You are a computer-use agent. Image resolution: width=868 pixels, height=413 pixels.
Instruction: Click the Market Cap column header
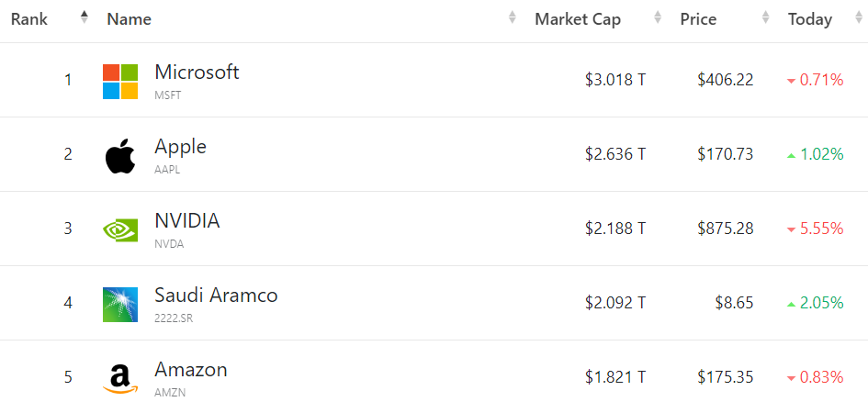(578, 19)
